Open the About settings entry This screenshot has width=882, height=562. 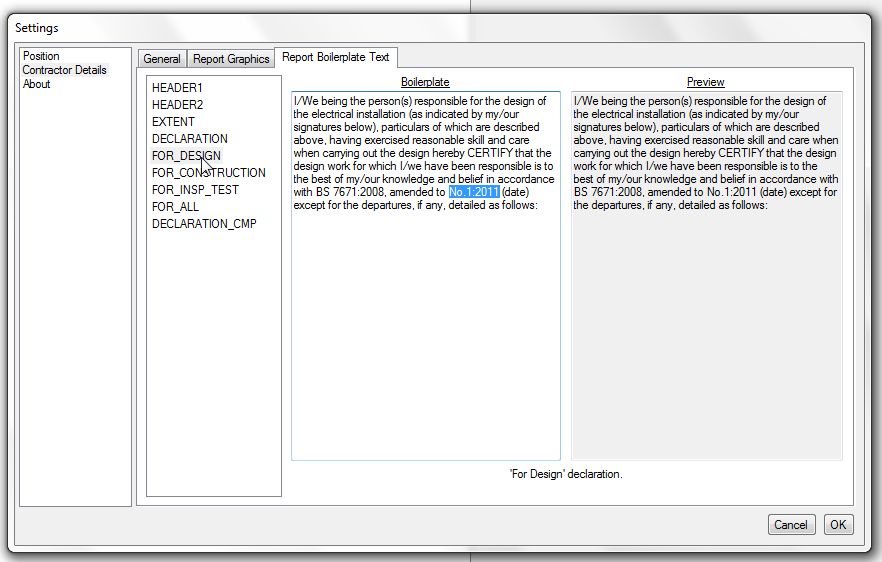click(x=37, y=84)
